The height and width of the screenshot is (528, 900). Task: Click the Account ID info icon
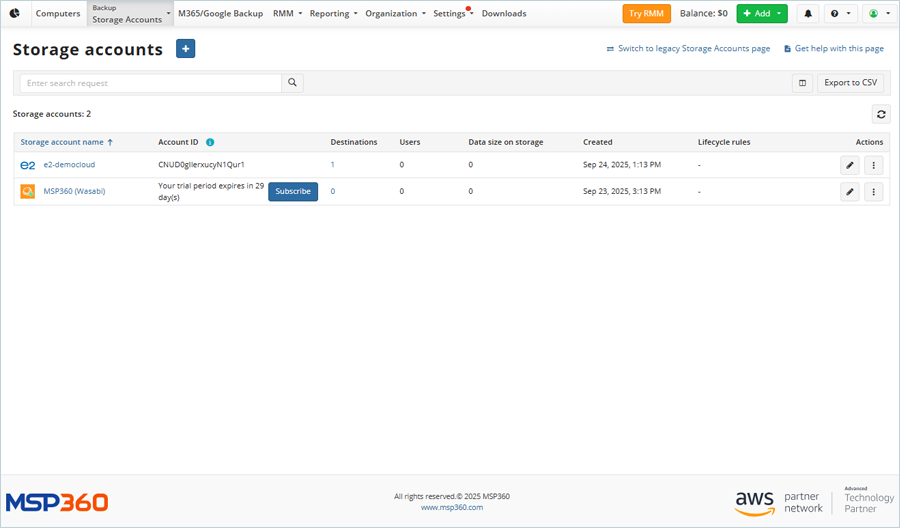210,142
